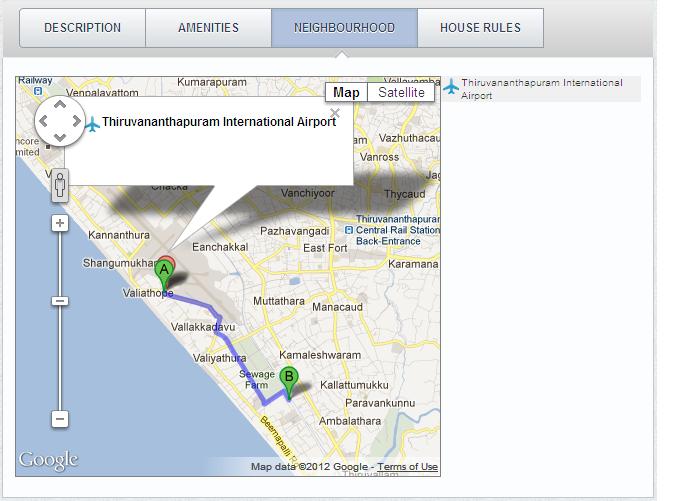The width and height of the screenshot is (696, 501).
Task: Open the House Rules tab
Action: point(481,28)
